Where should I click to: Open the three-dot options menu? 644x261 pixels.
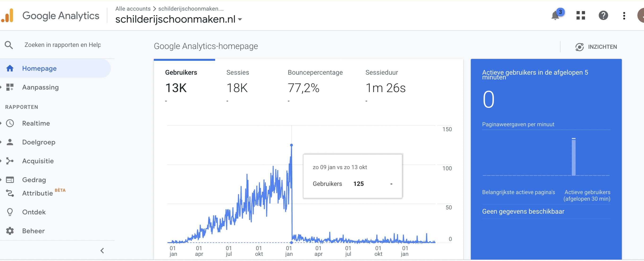pos(624,16)
